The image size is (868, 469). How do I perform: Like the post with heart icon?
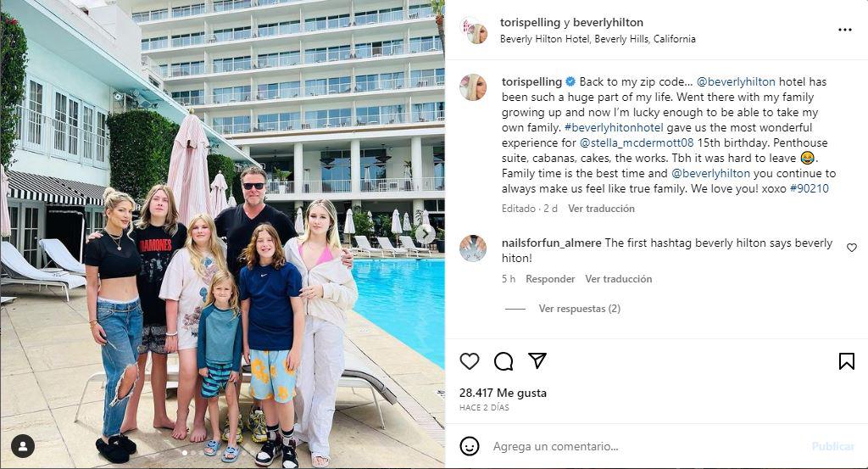tap(470, 361)
